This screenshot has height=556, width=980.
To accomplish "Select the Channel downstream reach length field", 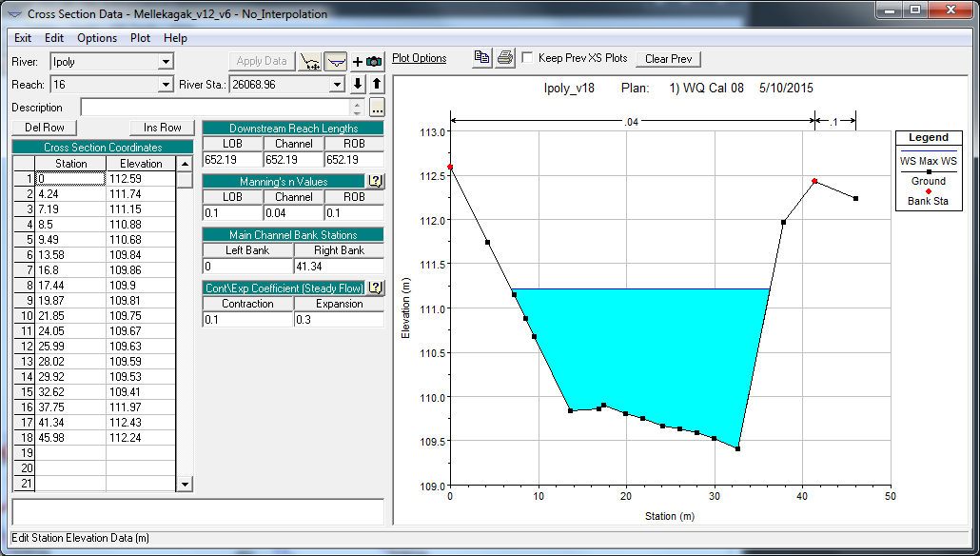I will pos(293,160).
